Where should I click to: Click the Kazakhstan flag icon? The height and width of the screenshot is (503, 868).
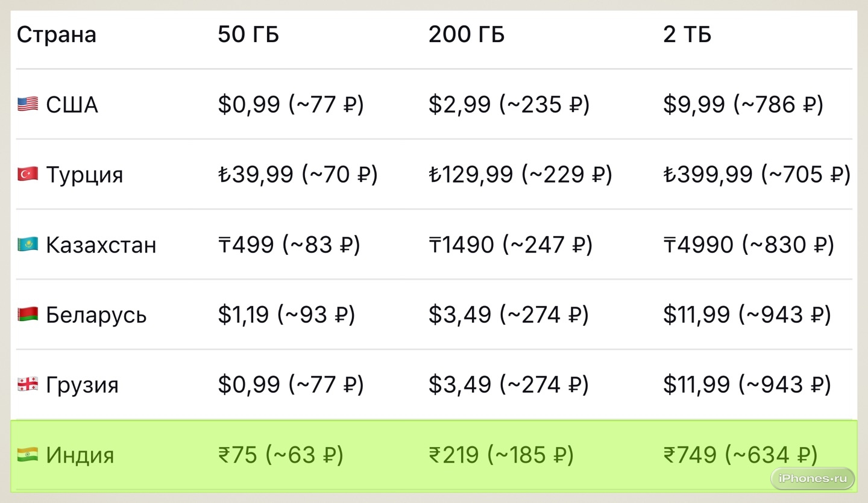click(x=28, y=245)
